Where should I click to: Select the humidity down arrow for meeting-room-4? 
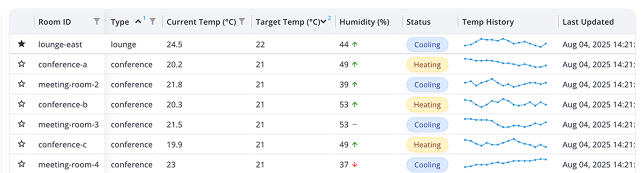(355, 165)
